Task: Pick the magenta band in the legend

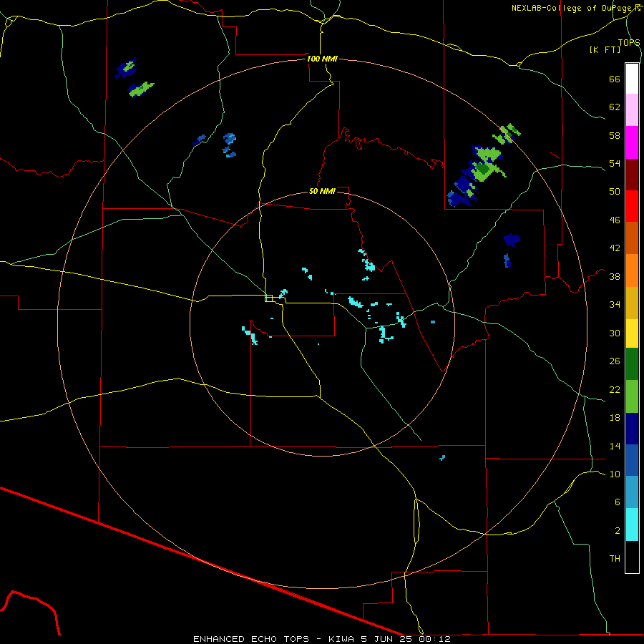Action: click(x=632, y=142)
